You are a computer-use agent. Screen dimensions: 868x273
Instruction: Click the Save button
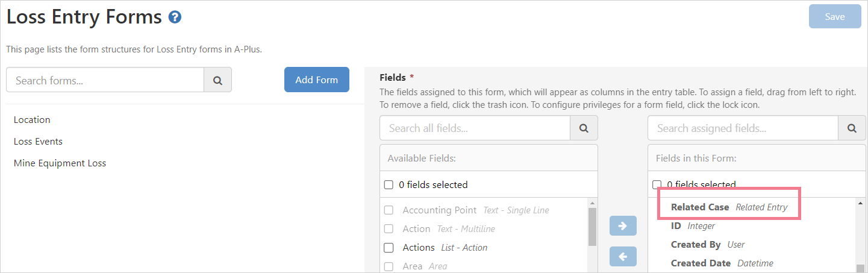coord(834,17)
